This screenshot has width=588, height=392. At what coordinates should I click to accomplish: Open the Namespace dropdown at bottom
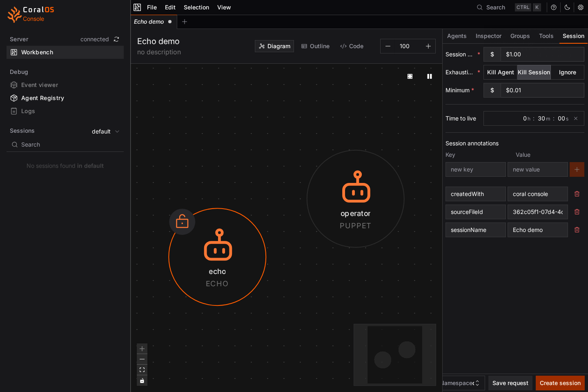click(463, 383)
